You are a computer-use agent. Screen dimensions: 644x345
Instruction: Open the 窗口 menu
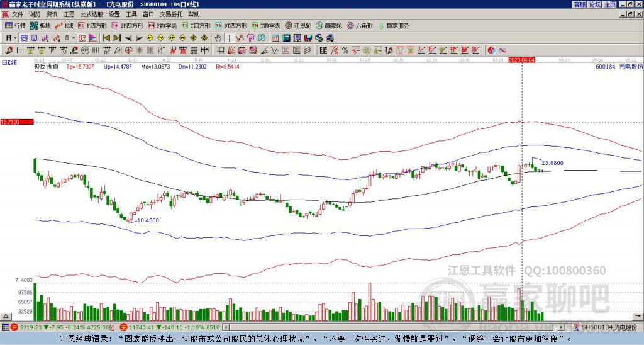click(x=148, y=14)
